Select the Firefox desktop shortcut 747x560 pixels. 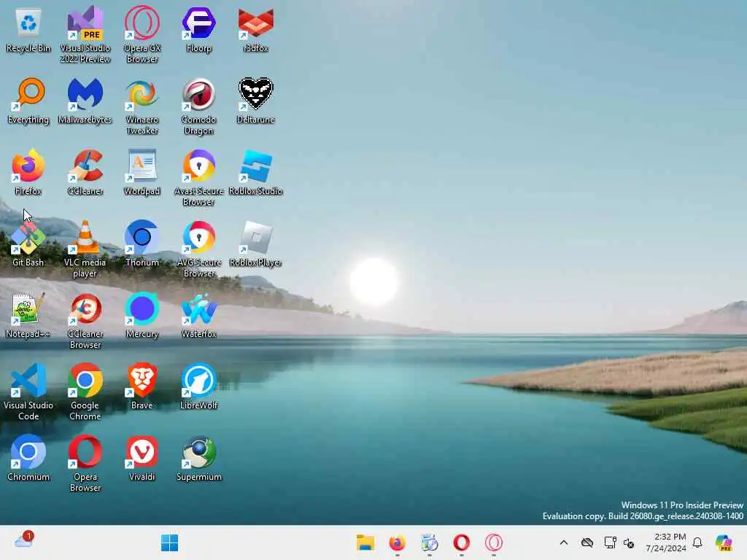[x=28, y=172]
